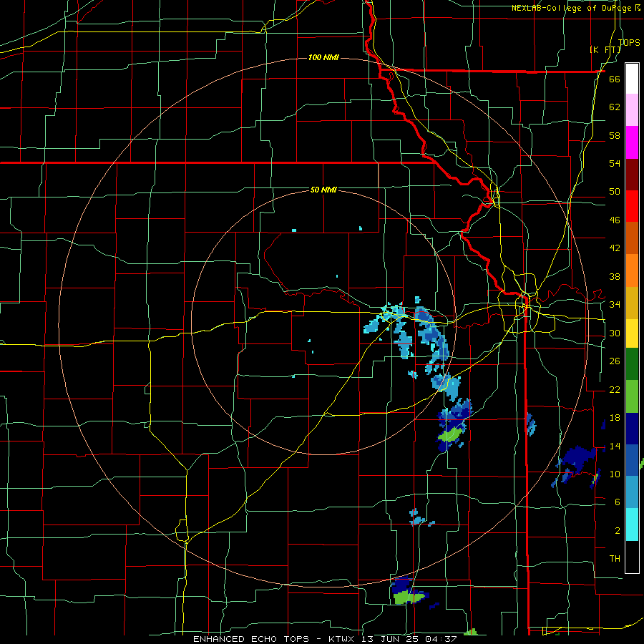Click the white swatch in the tops legend
Screen dimensions: 644x644
pos(632,79)
